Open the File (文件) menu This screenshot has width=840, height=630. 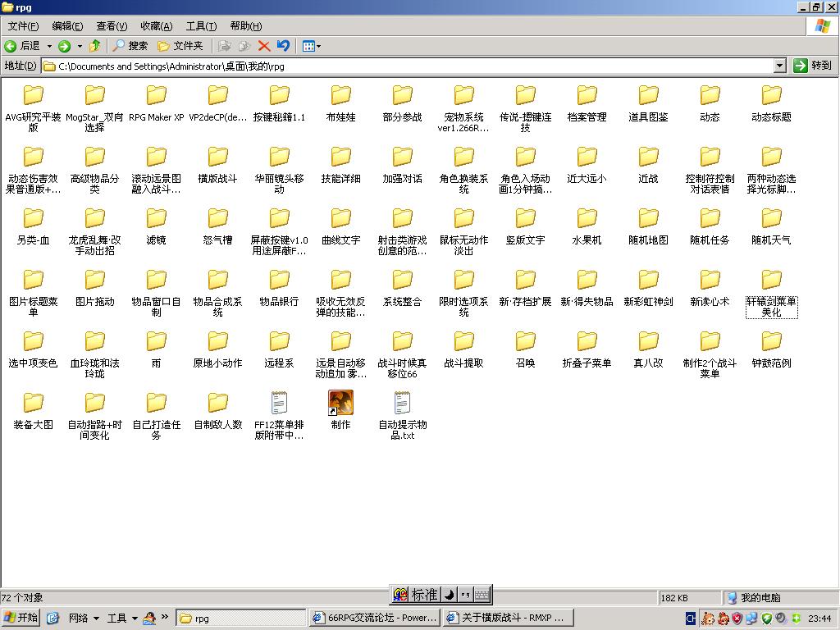[x=23, y=26]
